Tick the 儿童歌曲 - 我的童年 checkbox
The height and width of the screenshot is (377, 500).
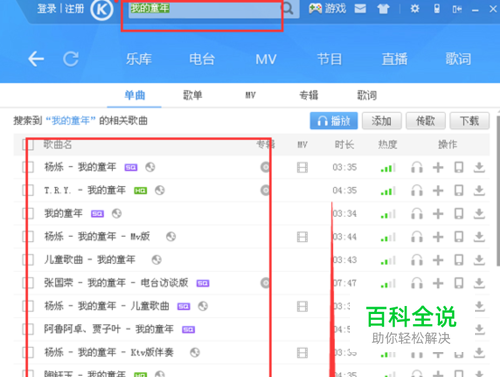[28, 260]
